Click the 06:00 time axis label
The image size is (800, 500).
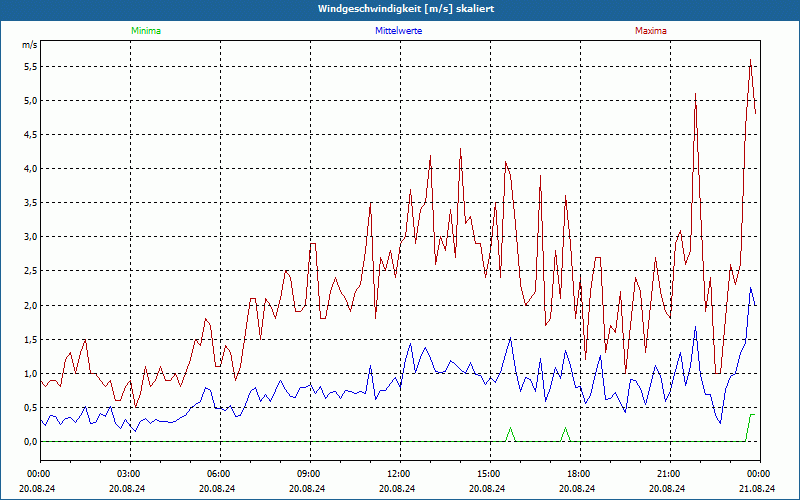(217, 474)
